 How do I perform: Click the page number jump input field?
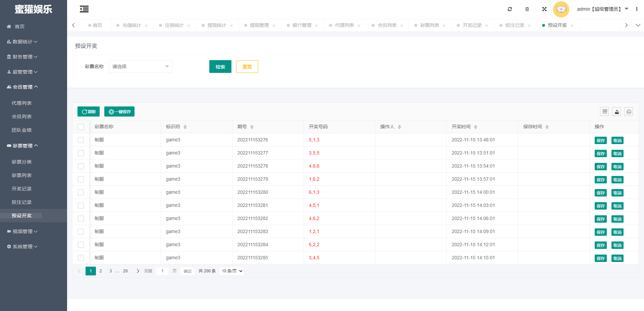tap(162, 271)
